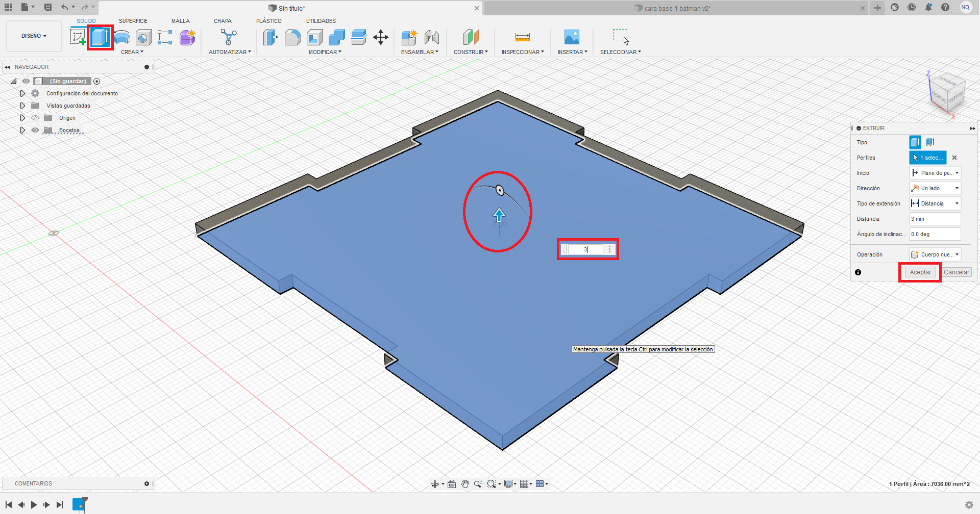Click the Select tool icon

[621, 37]
